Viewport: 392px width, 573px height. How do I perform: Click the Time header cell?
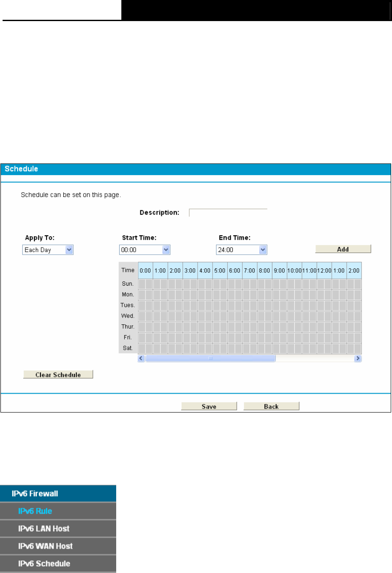pos(128,270)
